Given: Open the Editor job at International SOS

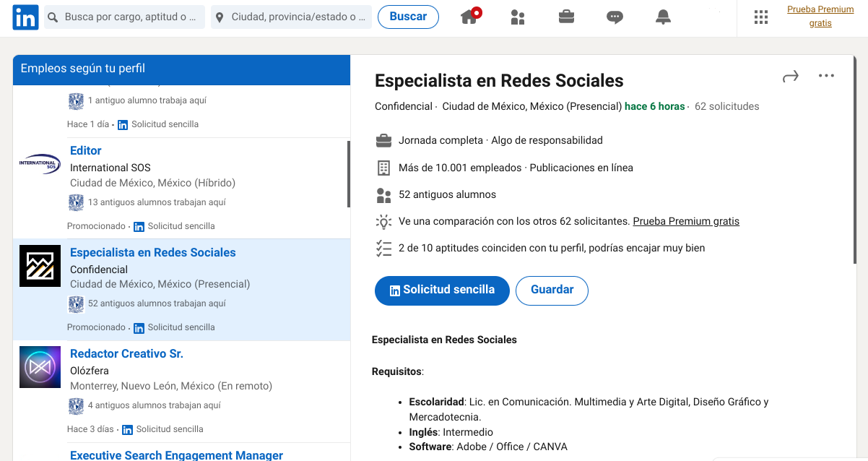Looking at the screenshot, I should click(85, 150).
